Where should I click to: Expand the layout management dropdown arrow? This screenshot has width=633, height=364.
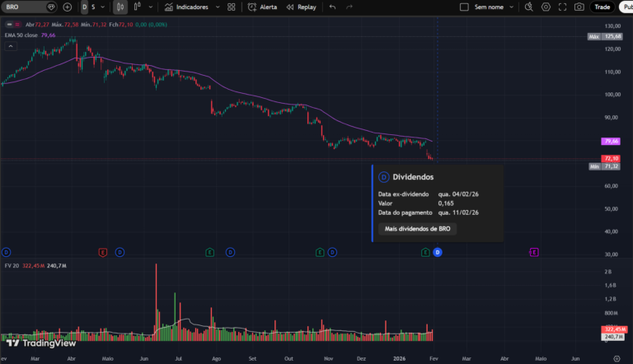point(512,7)
